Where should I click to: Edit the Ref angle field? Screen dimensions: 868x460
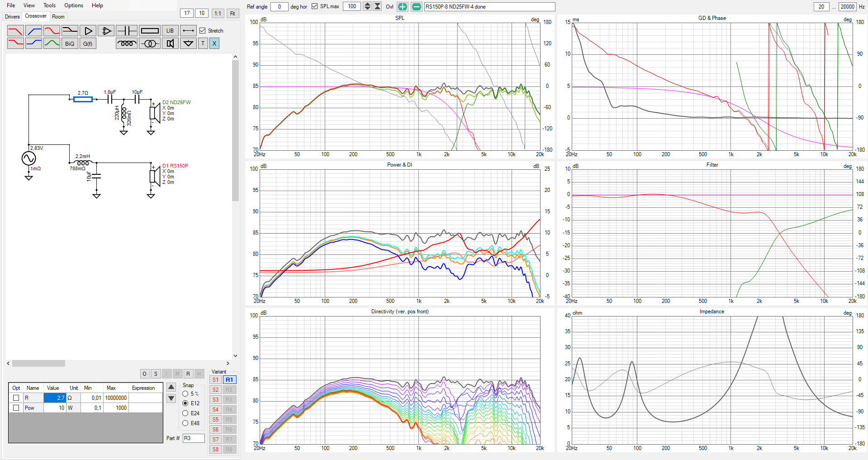279,6
